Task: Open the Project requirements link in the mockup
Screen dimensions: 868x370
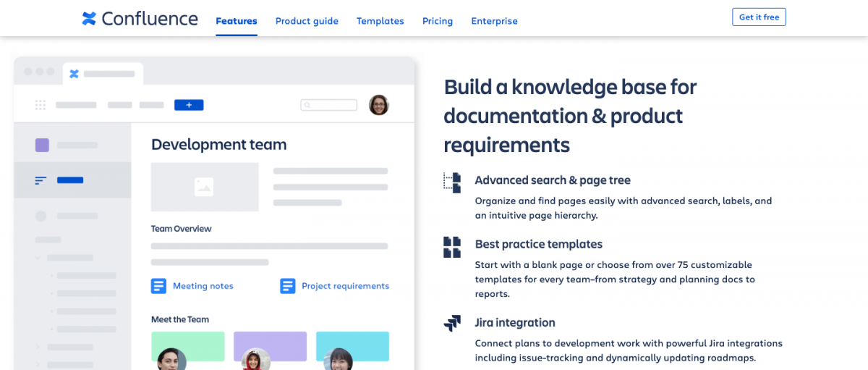Action: coord(345,286)
